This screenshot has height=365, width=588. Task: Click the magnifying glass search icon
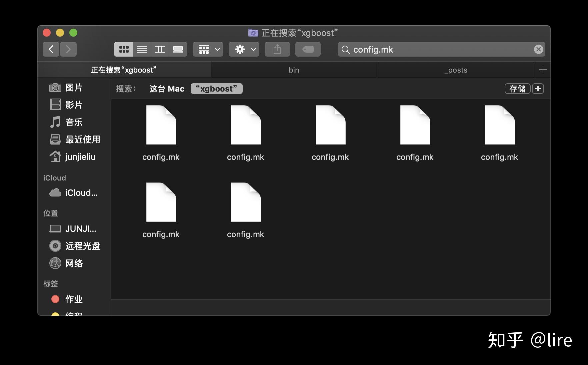pos(346,50)
